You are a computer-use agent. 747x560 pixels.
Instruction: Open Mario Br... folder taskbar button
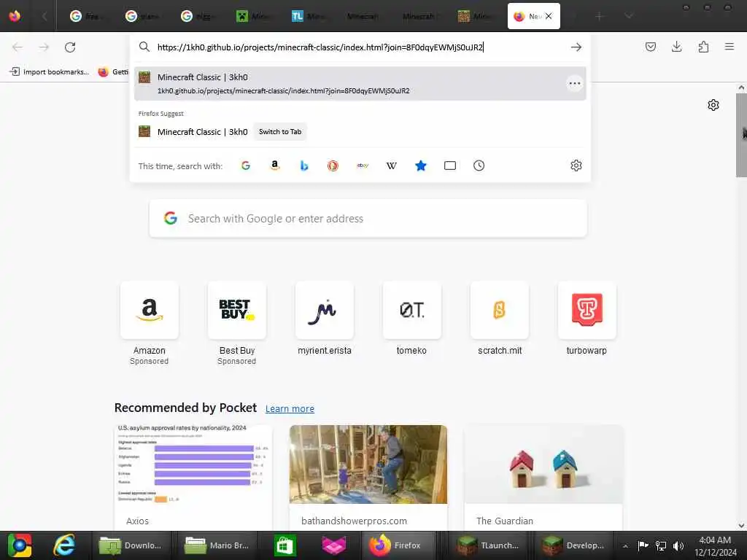[x=217, y=545]
